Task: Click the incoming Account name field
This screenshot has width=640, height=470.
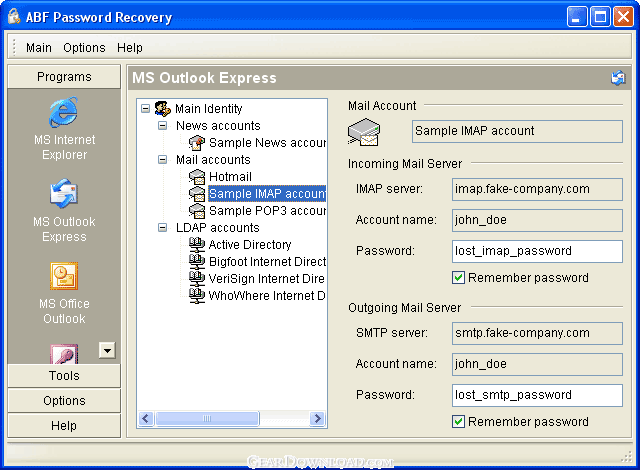Action: tap(537, 220)
